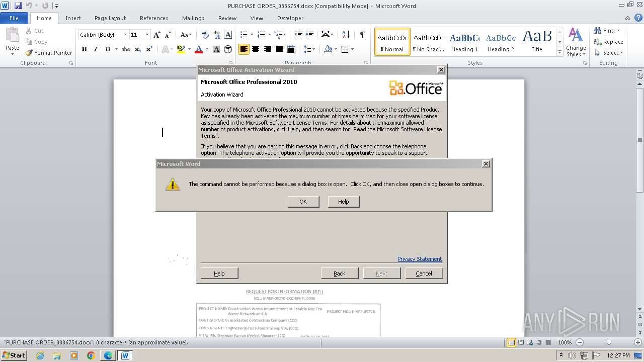
Task: Click Help in Microsoft Word warning dialog
Action: click(343, 202)
